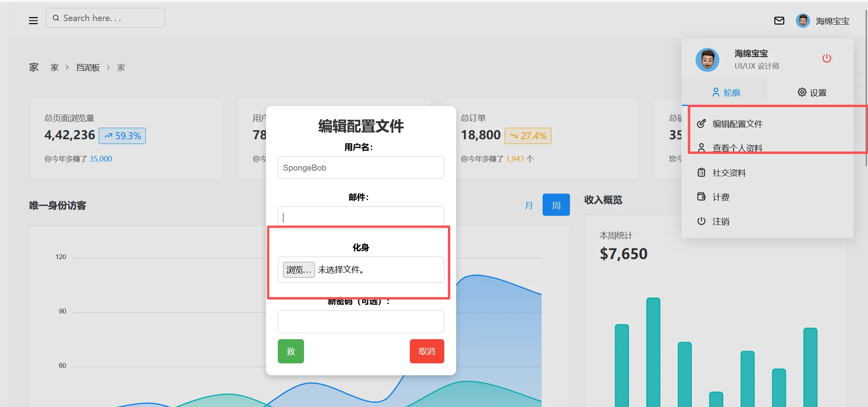Viewport: 868px width, 407px height.
Task: Click the 社交资料 clipboard icon
Action: [x=701, y=173]
